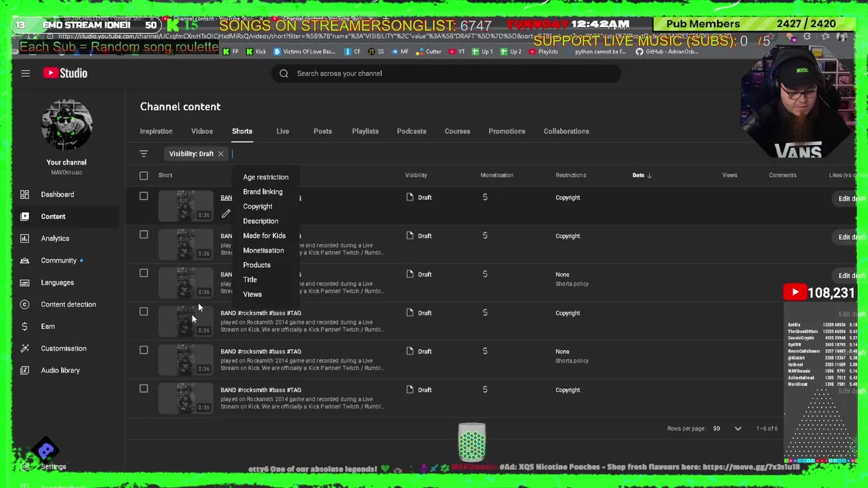Click the Views column header
Image resolution: width=868 pixels, height=488 pixels.
(x=730, y=176)
